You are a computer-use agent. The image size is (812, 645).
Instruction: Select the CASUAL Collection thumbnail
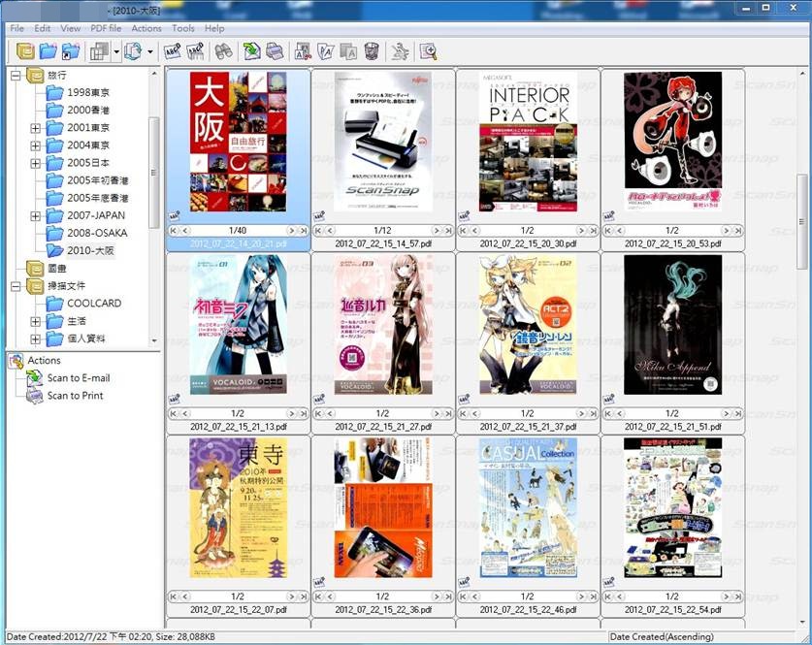528,508
